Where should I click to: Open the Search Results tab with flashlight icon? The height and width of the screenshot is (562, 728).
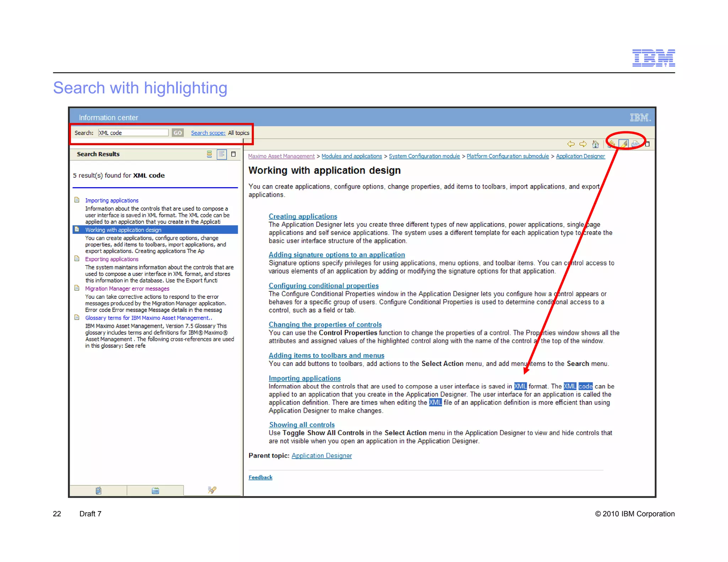(212, 490)
